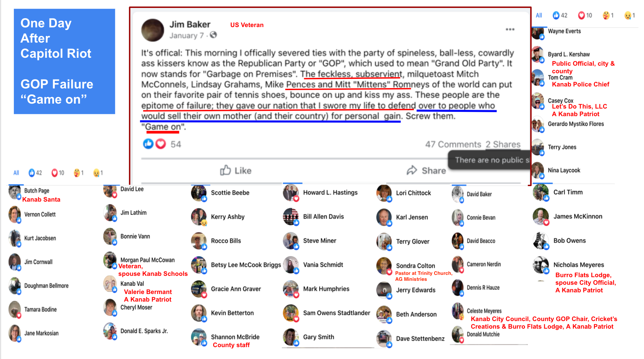Open Scottie Beebe's profile
The width and height of the screenshot is (644, 359).
230,193
